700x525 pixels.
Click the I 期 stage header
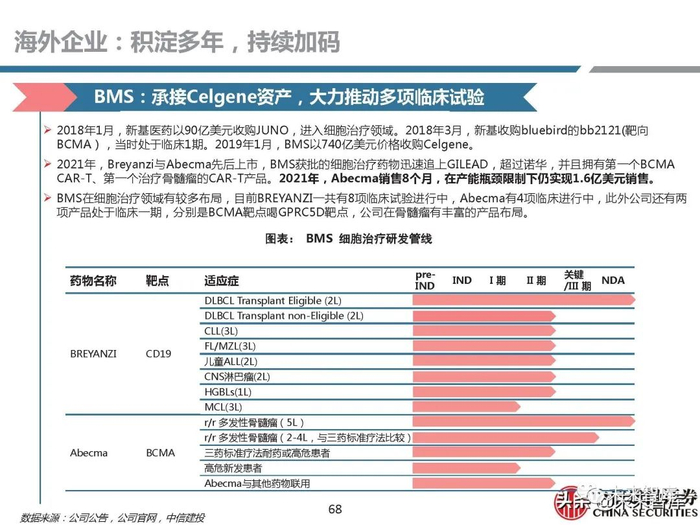coord(497,280)
